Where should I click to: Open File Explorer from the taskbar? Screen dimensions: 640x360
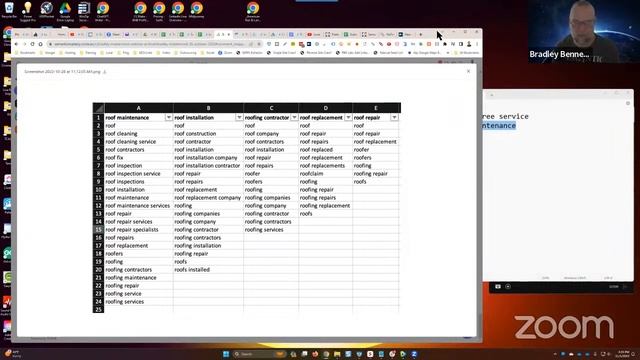tap(337, 354)
